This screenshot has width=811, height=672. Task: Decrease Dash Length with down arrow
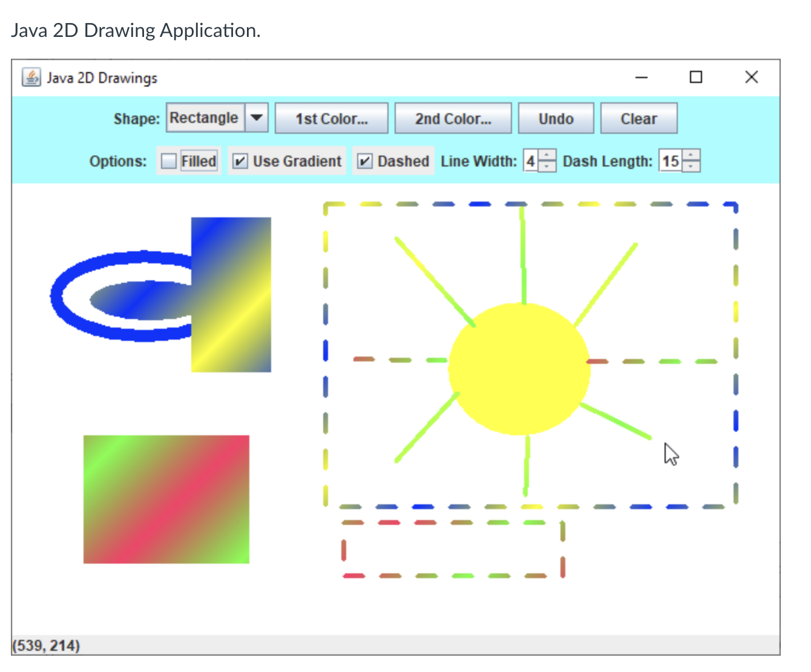click(x=691, y=166)
